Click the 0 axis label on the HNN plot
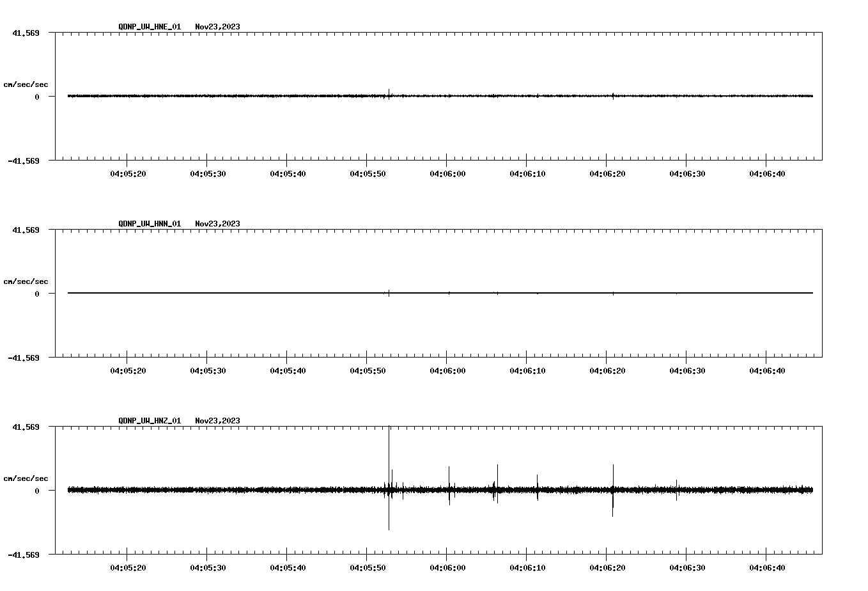Viewport: 868px width, 591px height. tap(37, 294)
